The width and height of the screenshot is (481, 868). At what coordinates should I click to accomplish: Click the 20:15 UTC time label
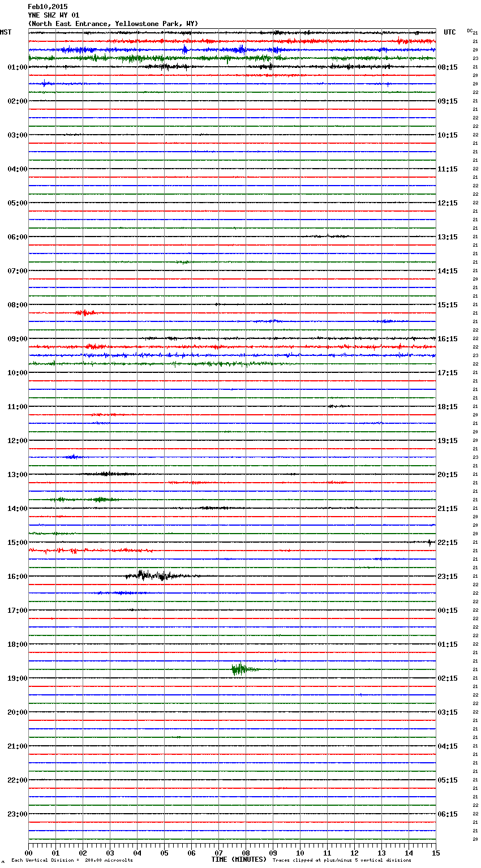[448, 475]
